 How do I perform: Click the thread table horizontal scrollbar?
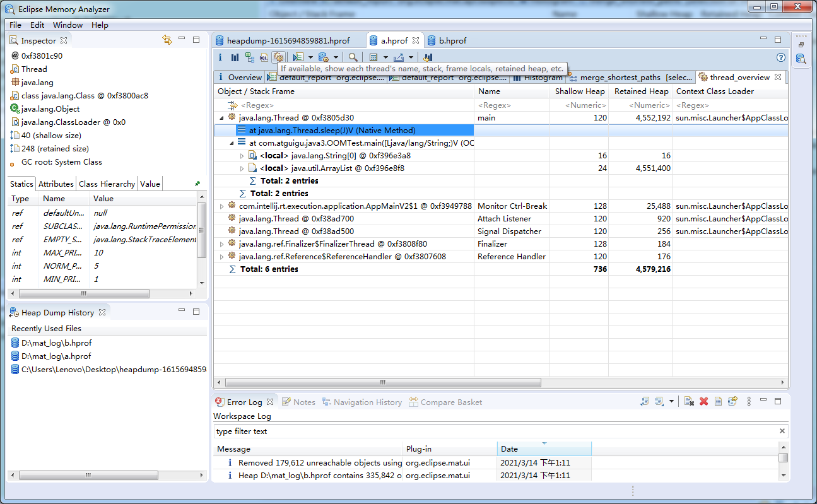pyautogui.click(x=383, y=382)
